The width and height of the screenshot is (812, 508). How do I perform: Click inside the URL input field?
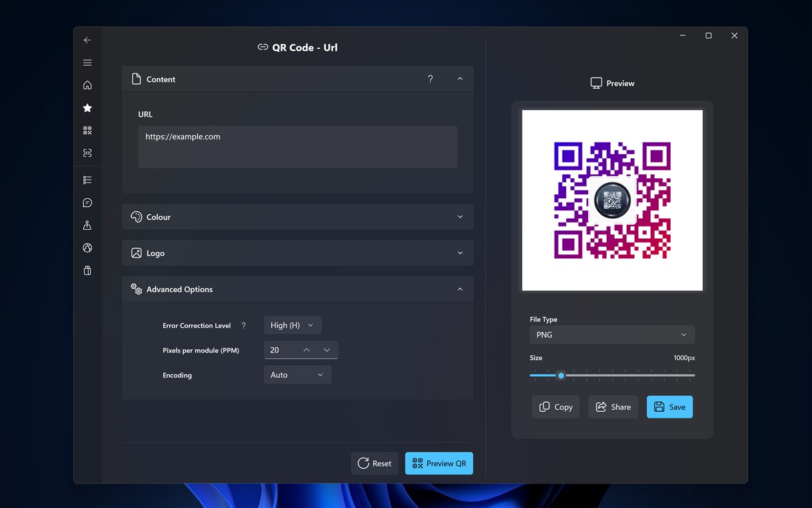(x=297, y=147)
